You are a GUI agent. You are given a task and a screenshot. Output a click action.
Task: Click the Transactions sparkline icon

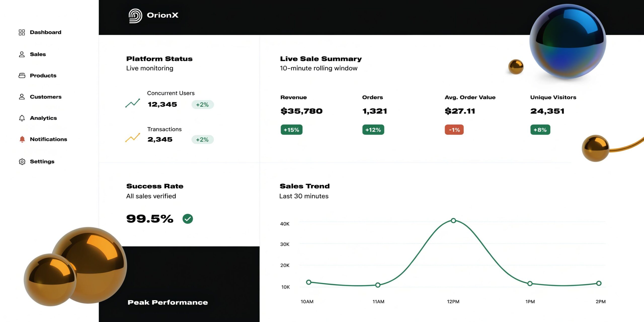coord(133,138)
